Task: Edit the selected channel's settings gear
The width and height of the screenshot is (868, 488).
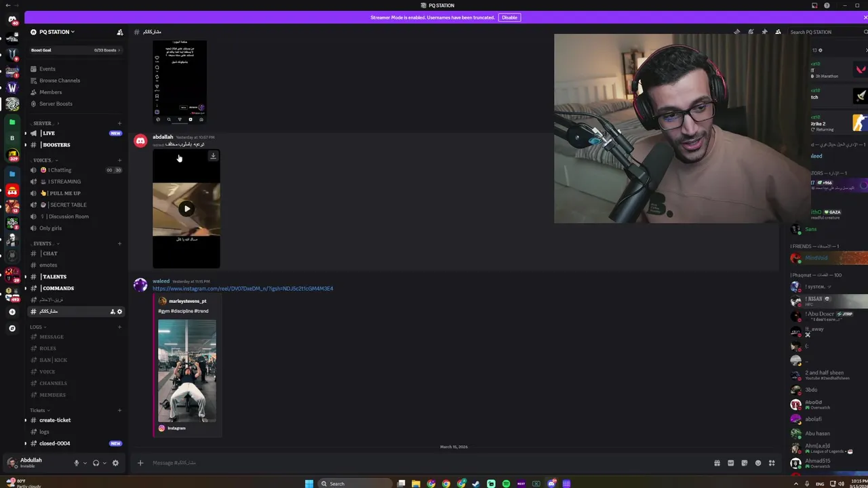Action: click(x=119, y=312)
